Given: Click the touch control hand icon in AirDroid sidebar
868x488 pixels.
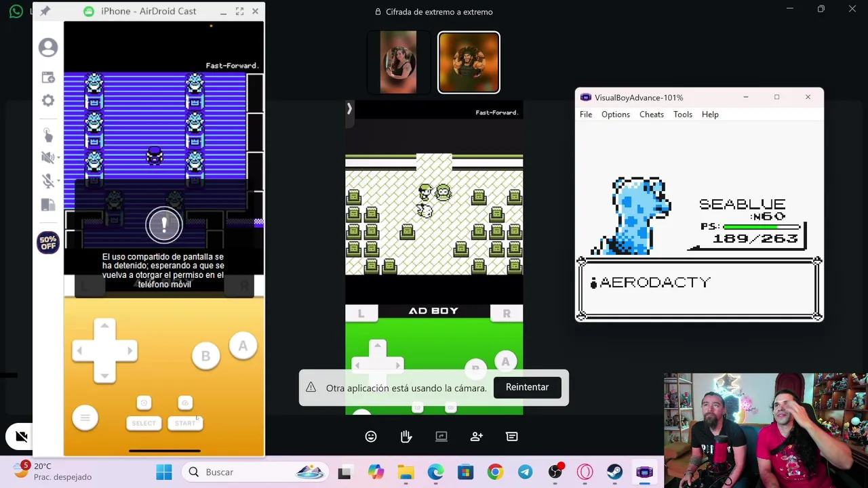Looking at the screenshot, I should pos(48,134).
